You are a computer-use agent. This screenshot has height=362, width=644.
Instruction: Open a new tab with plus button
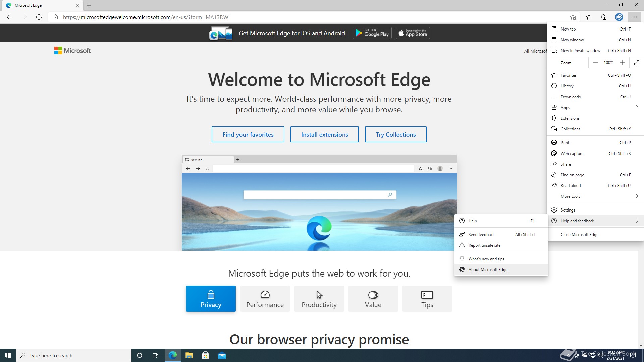(x=89, y=5)
